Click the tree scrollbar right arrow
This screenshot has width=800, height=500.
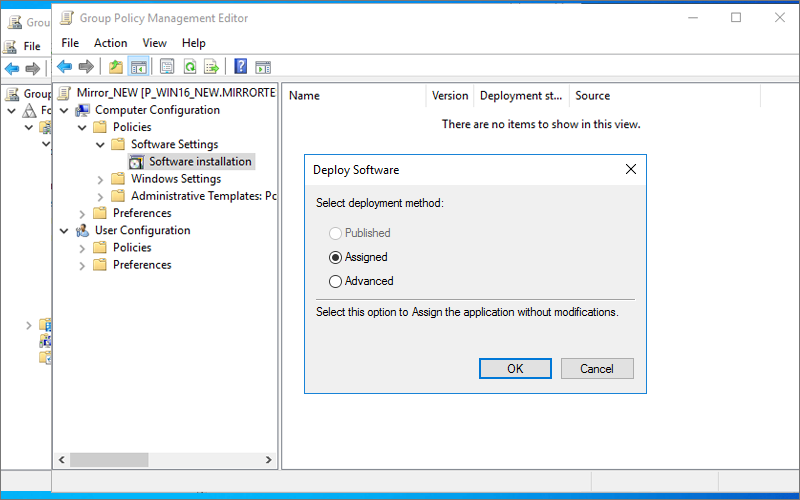268,460
